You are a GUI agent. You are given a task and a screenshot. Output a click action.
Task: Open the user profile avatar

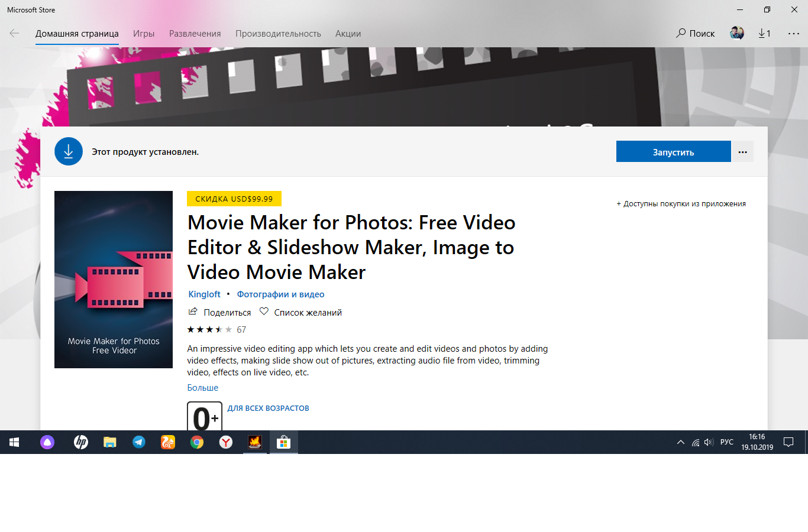point(737,33)
